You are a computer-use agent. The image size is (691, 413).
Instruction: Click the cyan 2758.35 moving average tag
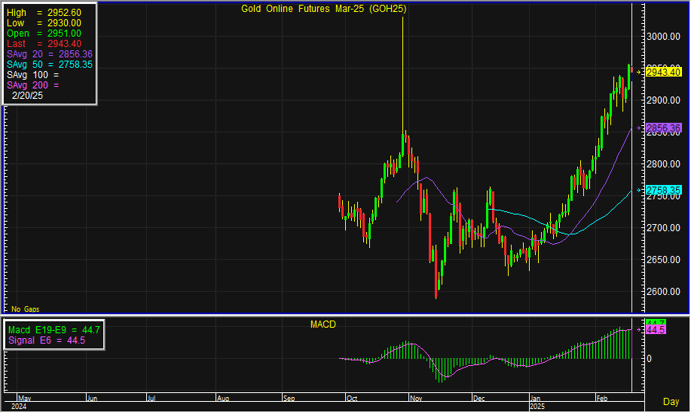[x=661, y=189]
